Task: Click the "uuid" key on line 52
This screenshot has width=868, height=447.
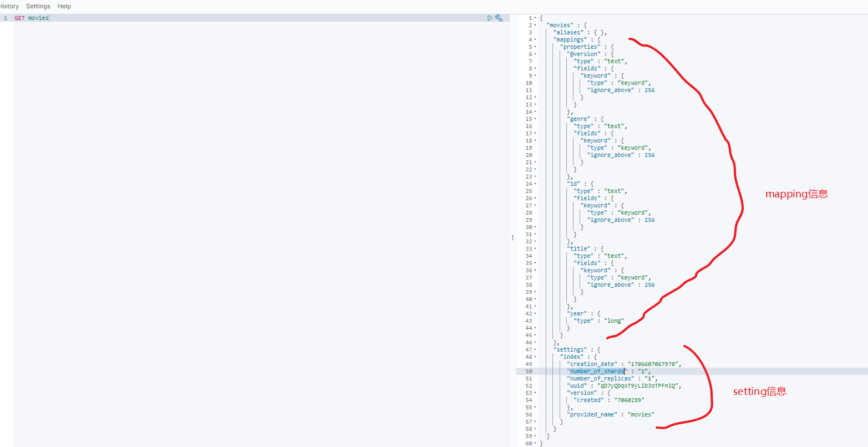Action: pos(577,385)
